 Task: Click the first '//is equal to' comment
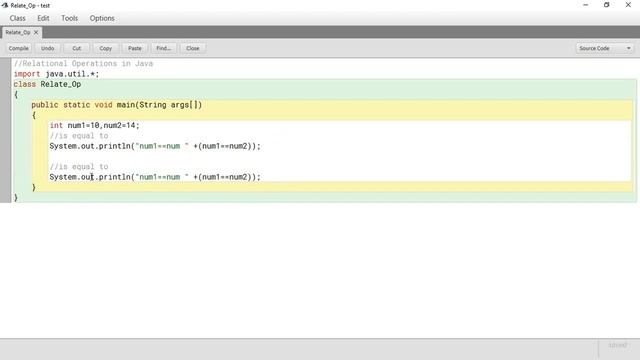click(79, 136)
